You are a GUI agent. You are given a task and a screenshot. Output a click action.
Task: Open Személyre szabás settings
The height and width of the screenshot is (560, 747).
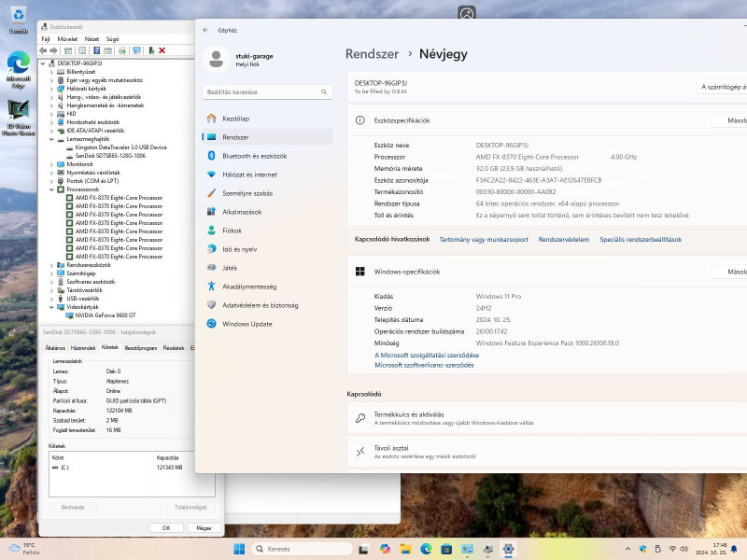tap(267, 193)
